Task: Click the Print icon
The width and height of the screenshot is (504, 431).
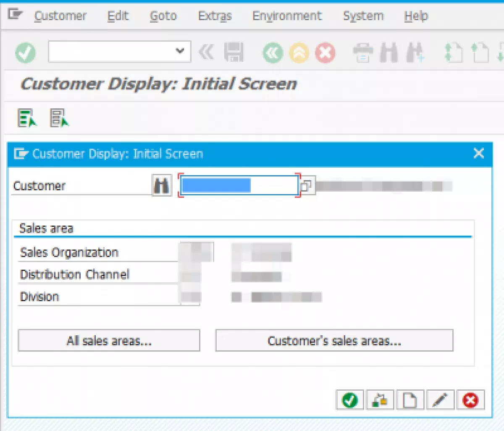Action: [x=362, y=53]
